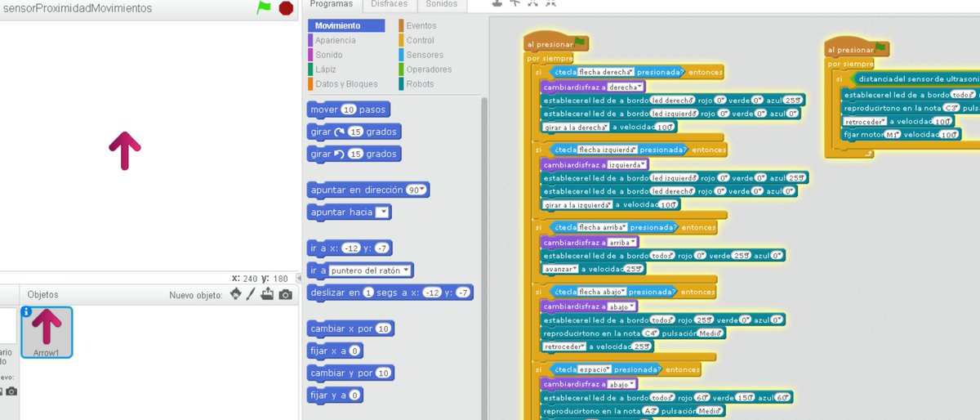Image resolution: width=980 pixels, height=420 pixels.
Task: Open the 'apuntar hacia' target dropdown
Action: point(382,212)
